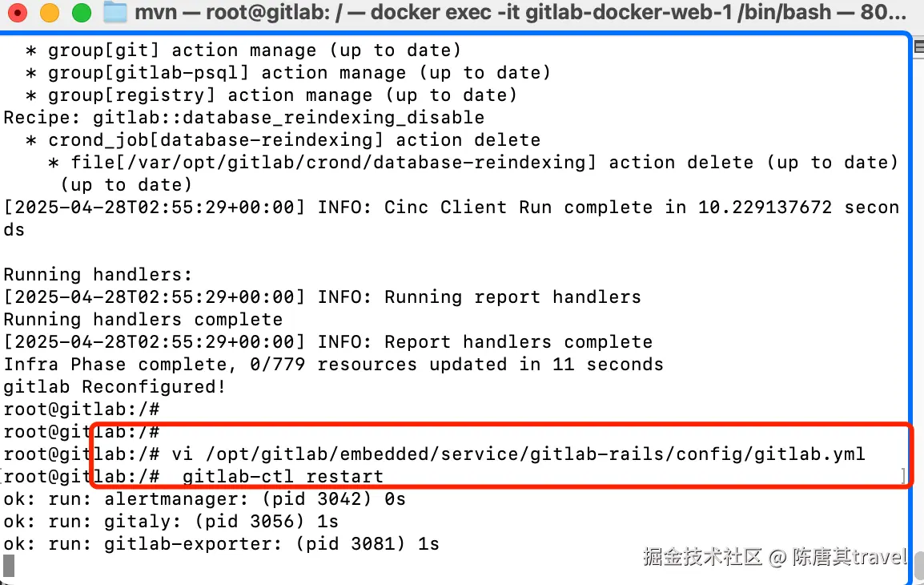Click the gray block cursor at terminal bottom
The image size is (924, 585).
pos(9,566)
